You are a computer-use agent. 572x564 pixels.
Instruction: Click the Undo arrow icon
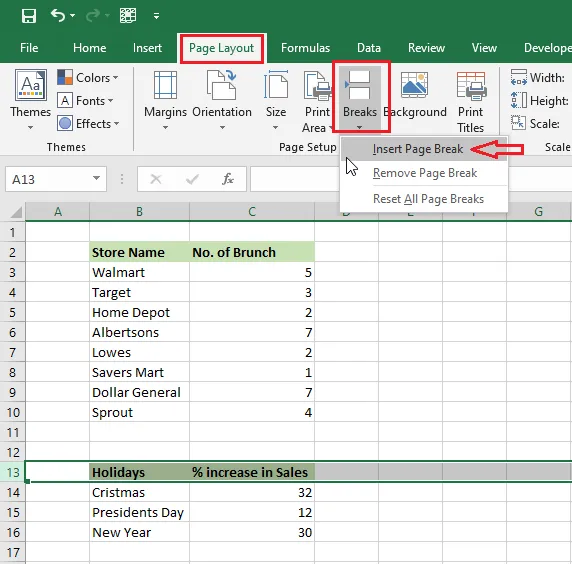pos(58,15)
